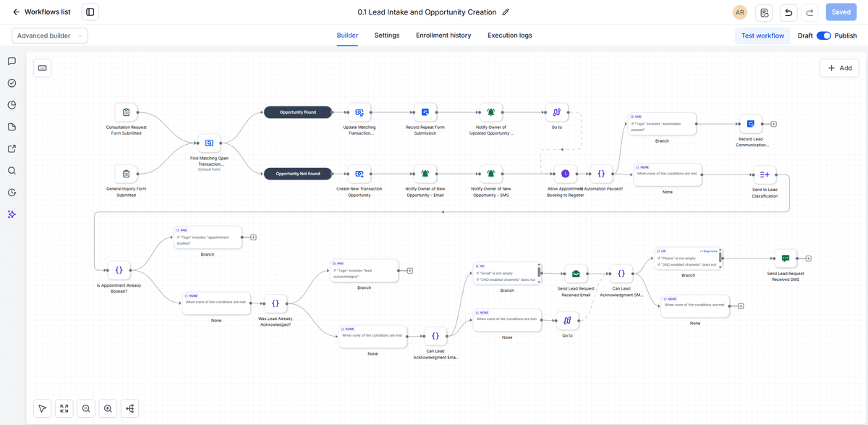Select the pointer tool in bottom toolbar
This screenshot has height=425, width=868.
pyautogui.click(x=43, y=408)
